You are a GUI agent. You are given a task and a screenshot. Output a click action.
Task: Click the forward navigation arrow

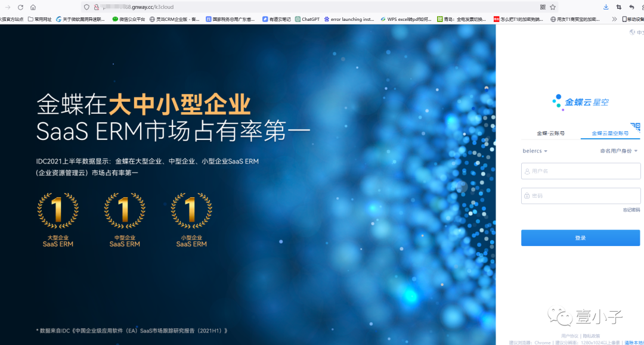point(8,7)
